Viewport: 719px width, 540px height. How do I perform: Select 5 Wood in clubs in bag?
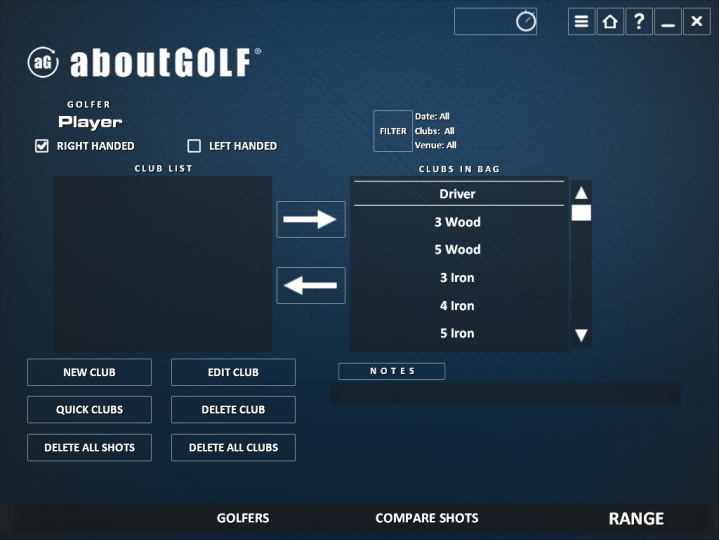(459, 250)
